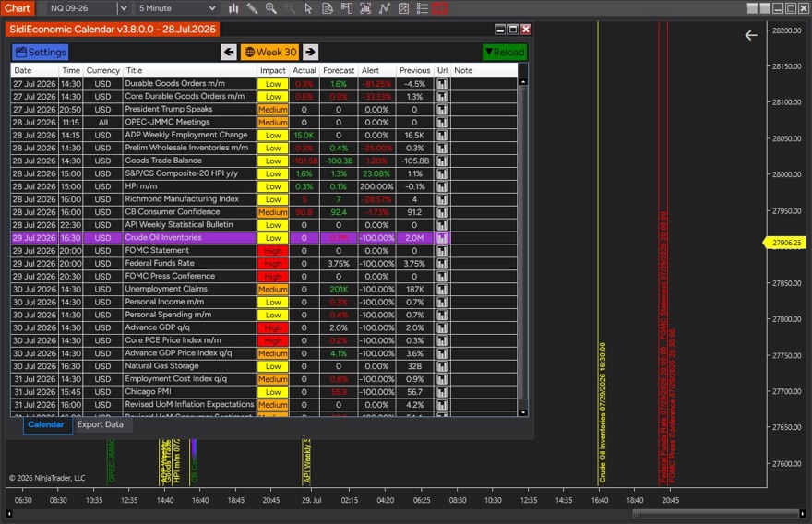The height and width of the screenshot is (524, 812).
Task: Click the right arrow of chart scrollbar
Action: tap(803, 514)
